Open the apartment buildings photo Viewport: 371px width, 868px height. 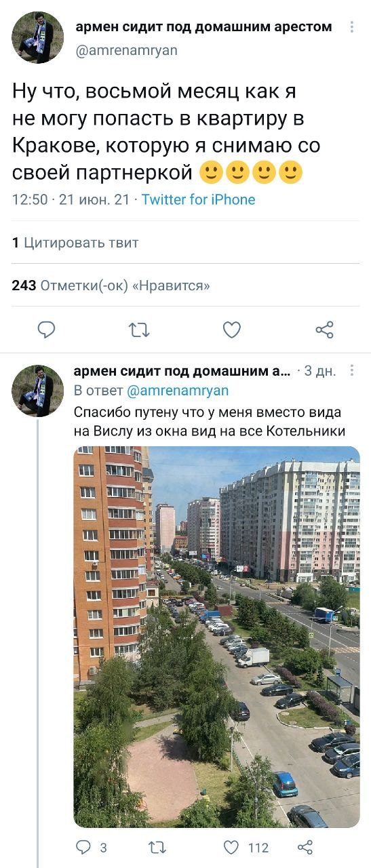point(216,637)
